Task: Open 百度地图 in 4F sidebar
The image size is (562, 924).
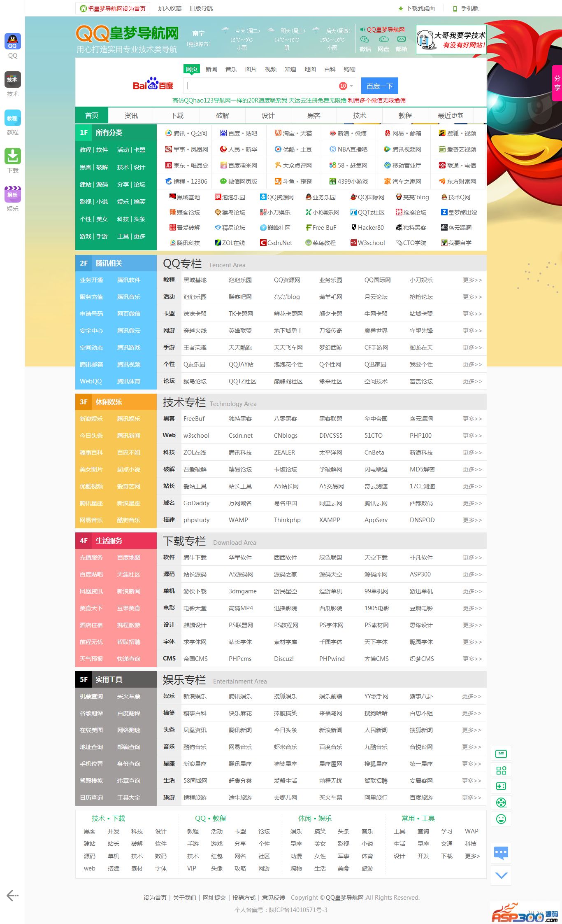Action: [129, 558]
